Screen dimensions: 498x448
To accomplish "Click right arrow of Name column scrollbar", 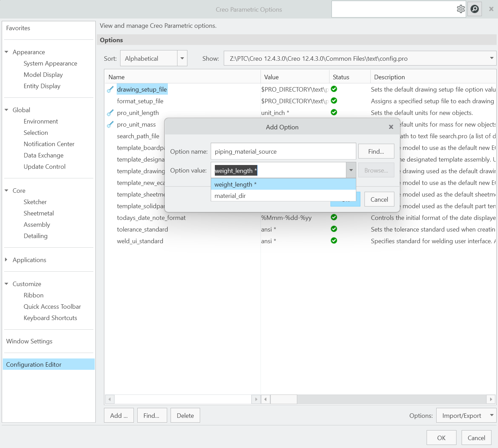I will [256, 399].
